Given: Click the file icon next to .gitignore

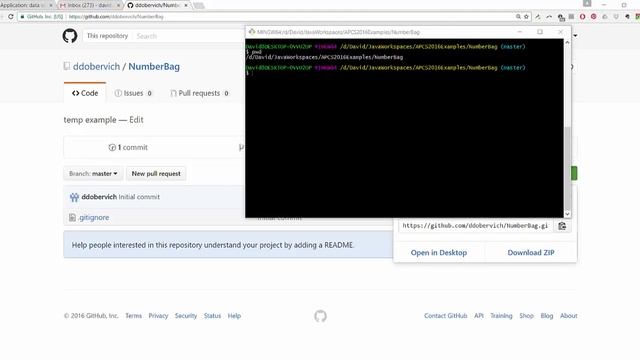Looking at the screenshot, I should [72, 218].
